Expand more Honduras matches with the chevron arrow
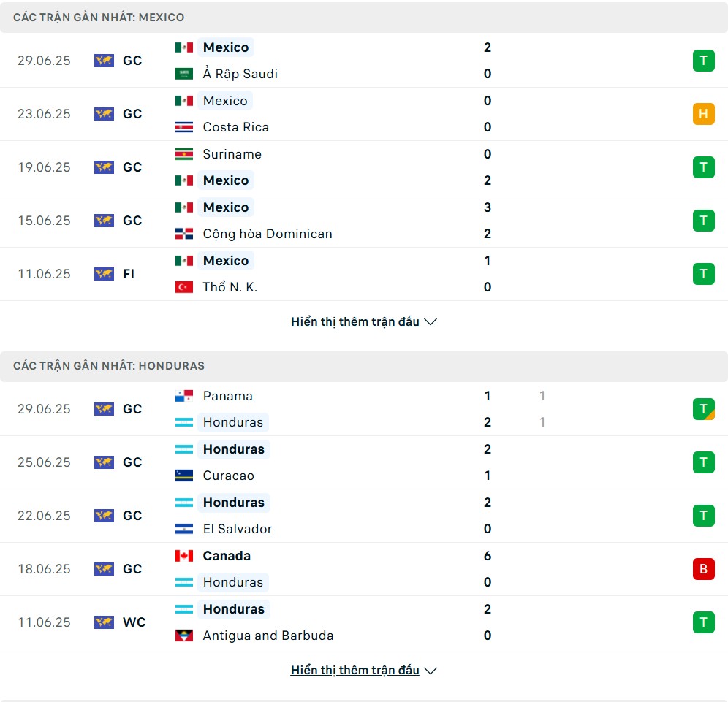This screenshot has height=702, width=728. (x=431, y=671)
